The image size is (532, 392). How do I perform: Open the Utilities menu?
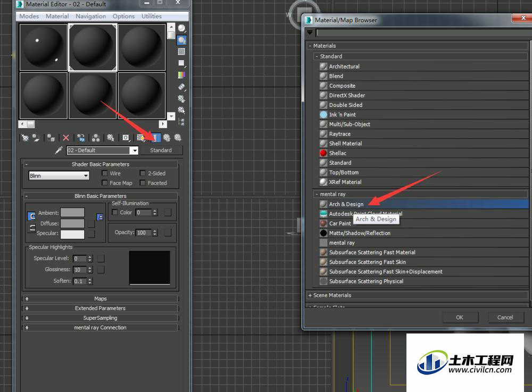[151, 16]
